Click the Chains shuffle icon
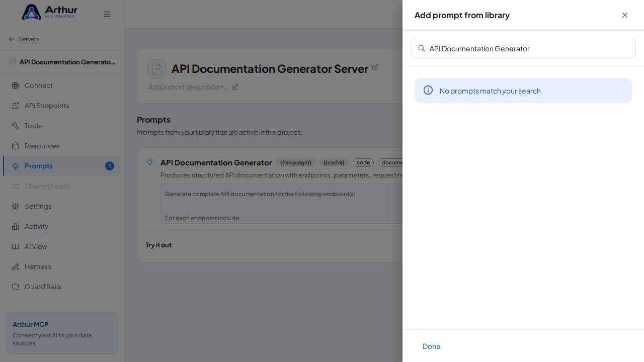 (16, 186)
